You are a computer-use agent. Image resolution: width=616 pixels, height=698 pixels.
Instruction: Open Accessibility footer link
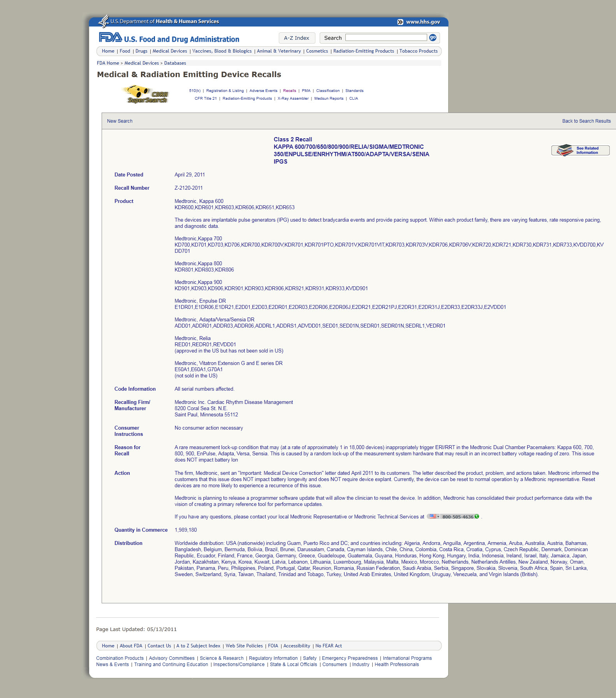coord(297,646)
